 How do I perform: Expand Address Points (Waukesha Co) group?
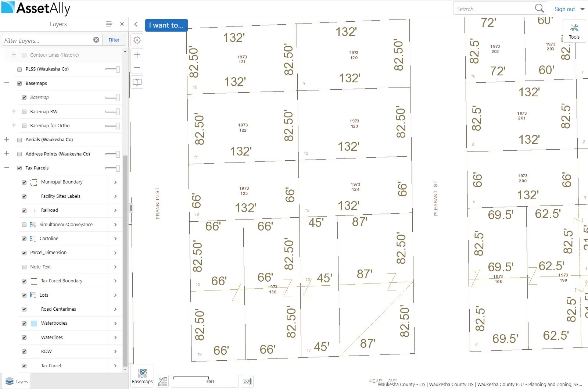[x=7, y=153]
